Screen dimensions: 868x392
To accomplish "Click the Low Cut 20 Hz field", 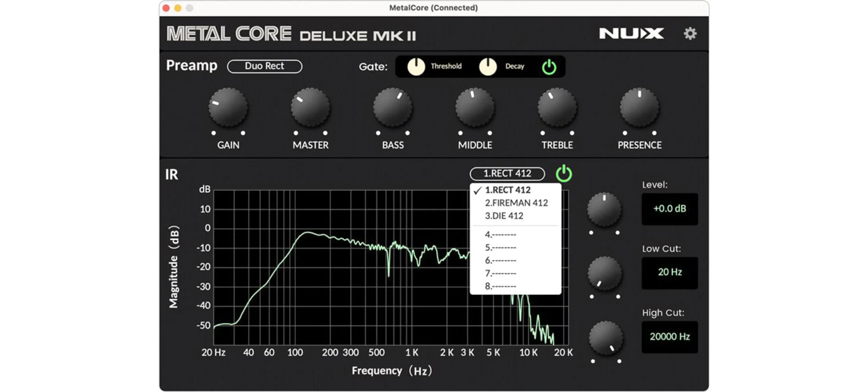I will [x=670, y=272].
